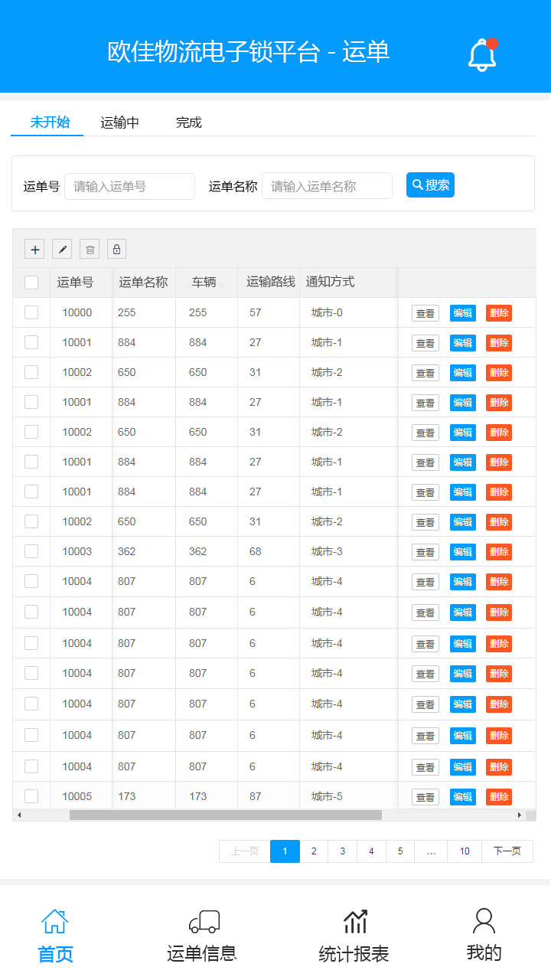This screenshot has height=980, width=551.
Task: Select current page 1 button
Action: (x=285, y=851)
